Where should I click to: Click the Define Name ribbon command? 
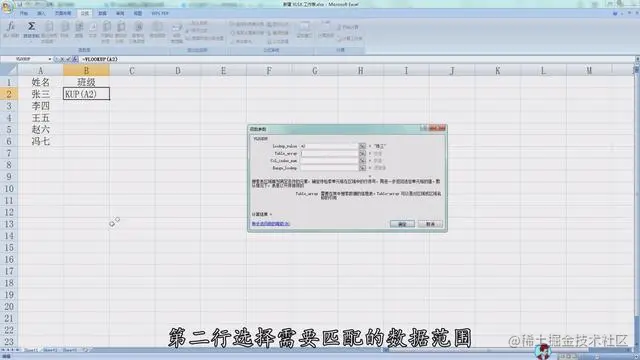(197, 23)
